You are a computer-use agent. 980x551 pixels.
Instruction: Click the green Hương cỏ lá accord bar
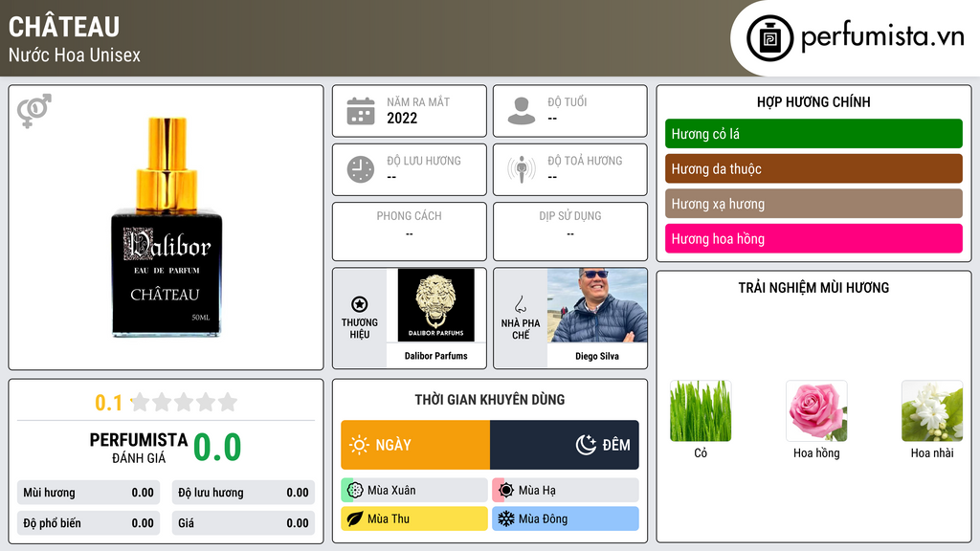(813, 134)
